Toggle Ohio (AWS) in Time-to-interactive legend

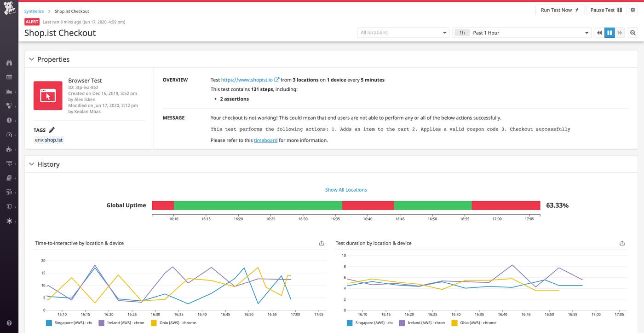pyautogui.click(x=173, y=323)
